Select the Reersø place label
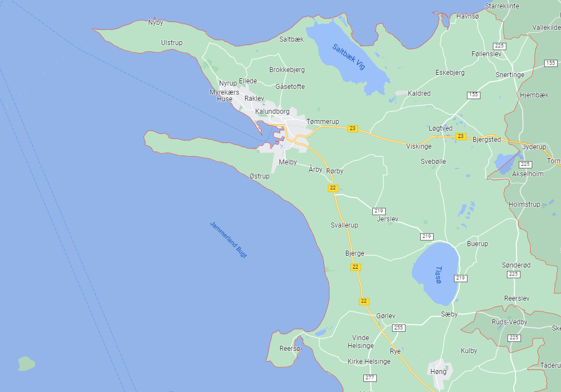The image size is (561, 392). click(x=290, y=349)
